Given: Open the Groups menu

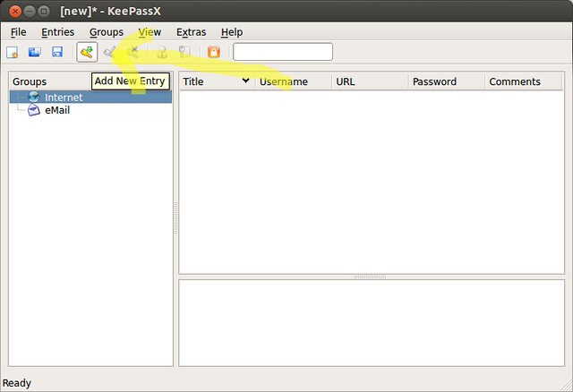Looking at the screenshot, I should [107, 32].
